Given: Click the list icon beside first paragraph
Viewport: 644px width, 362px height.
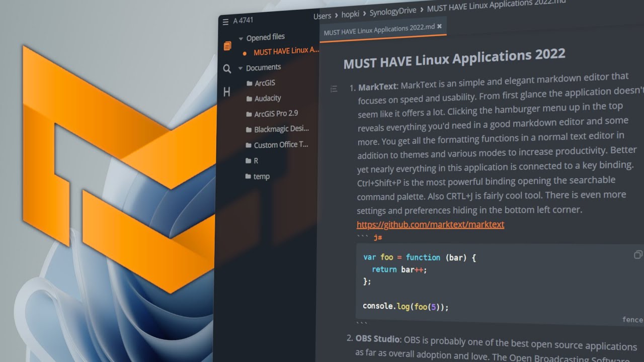Looking at the screenshot, I should coord(334,89).
